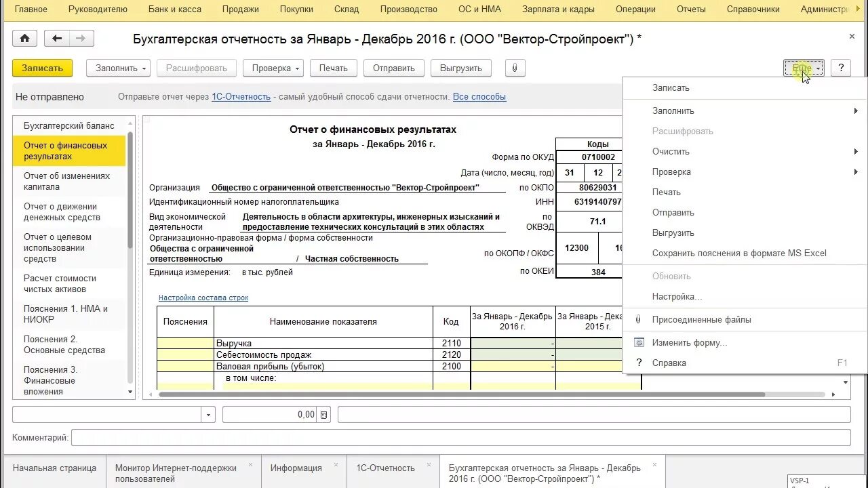This screenshot has width=868, height=488.
Task: Switch to Начальная страница tab
Action: (x=54, y=468)
